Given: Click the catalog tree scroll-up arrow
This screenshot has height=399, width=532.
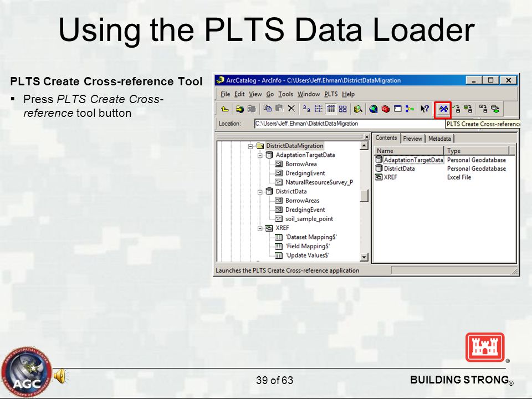Looking at the screenshot, I should point(364,146).
